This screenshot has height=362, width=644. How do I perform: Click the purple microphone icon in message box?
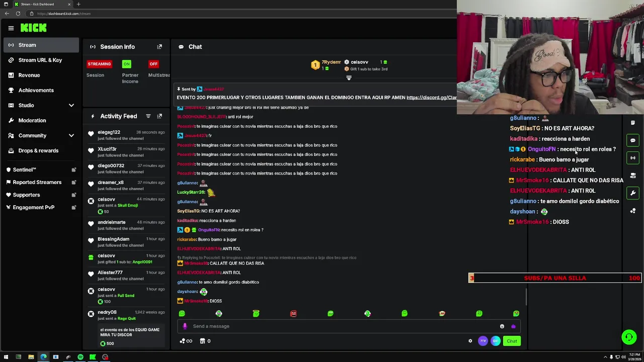(185, 326)
